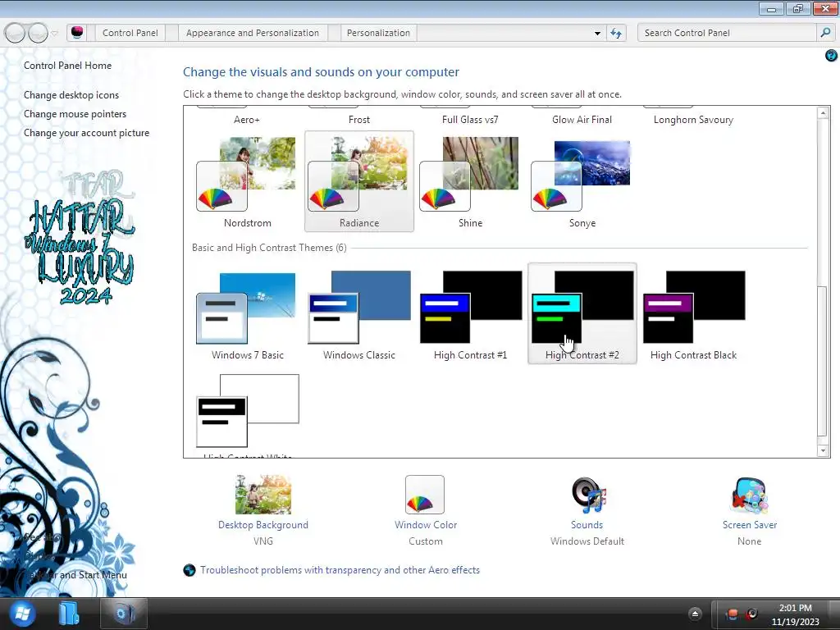
Task: Open Change your account picture
Action: [86, 133]
